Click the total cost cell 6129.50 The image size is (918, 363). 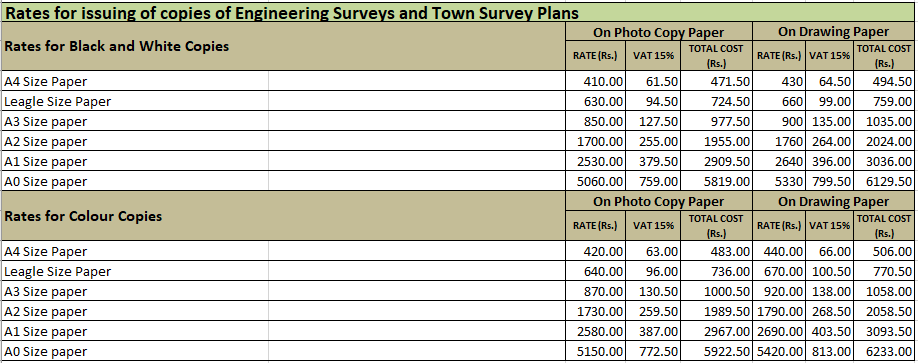coord(884,181)
